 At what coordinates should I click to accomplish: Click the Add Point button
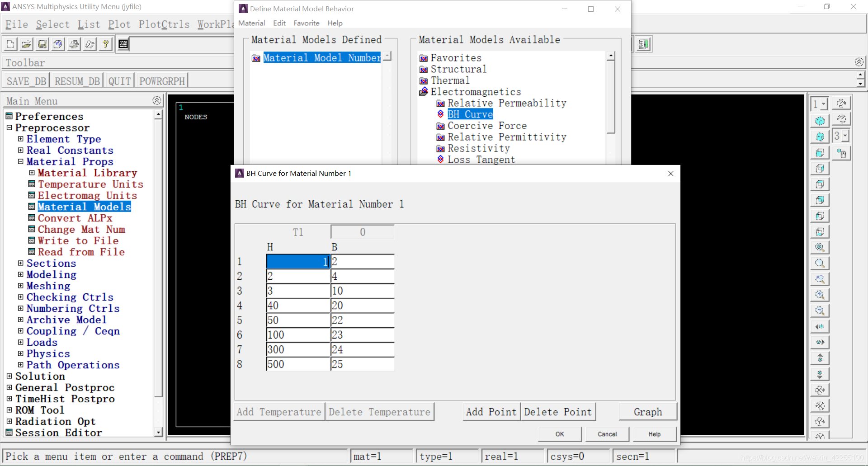[x=491, y=412]
